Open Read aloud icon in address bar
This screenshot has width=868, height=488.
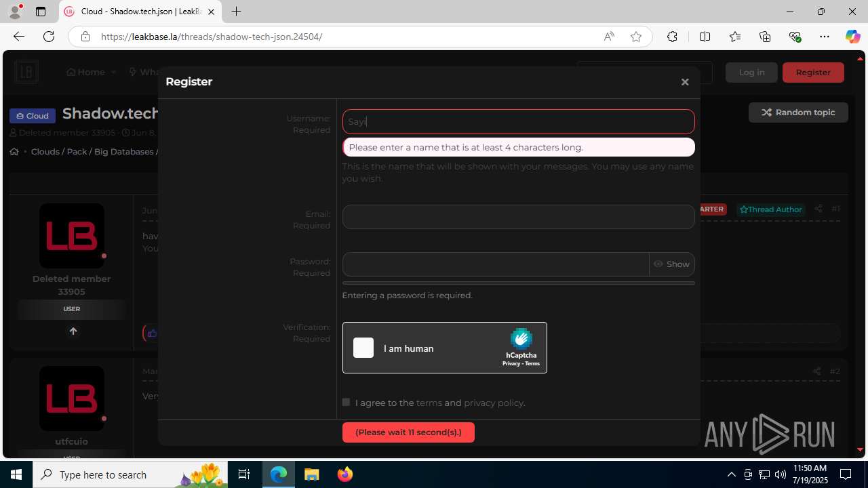tap(609, 37)
